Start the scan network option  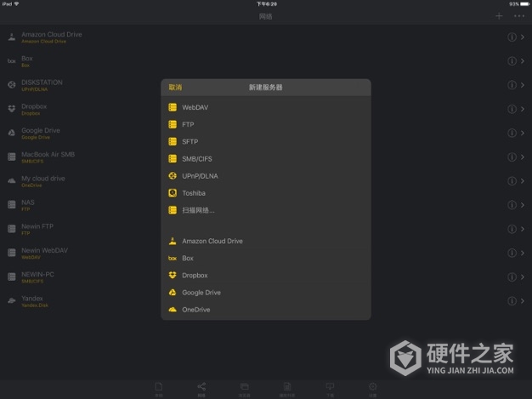[266, 210]
